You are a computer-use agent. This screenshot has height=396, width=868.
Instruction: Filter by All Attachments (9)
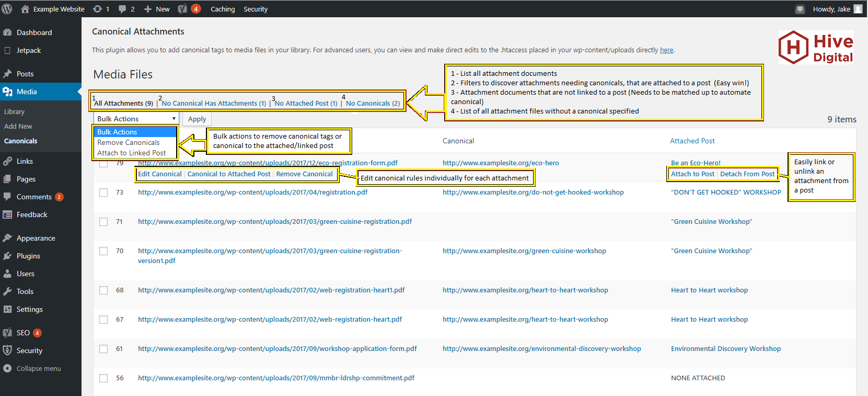[123, 104]
